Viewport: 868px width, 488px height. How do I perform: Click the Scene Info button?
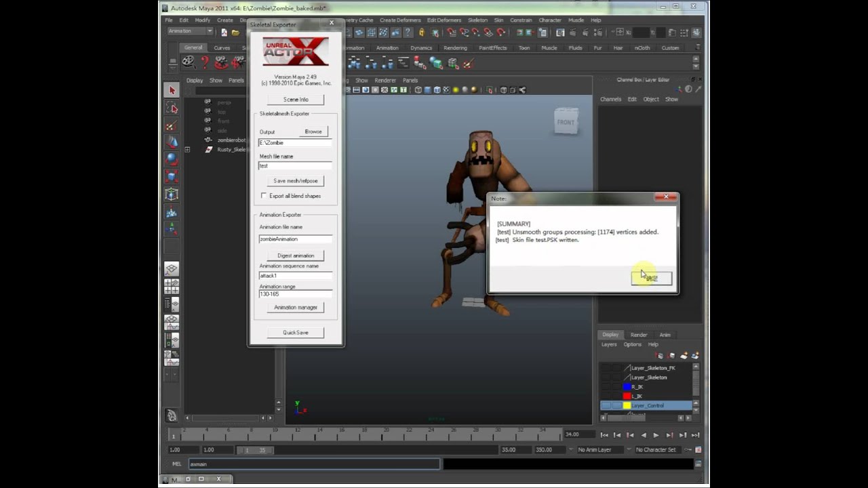coord(296,100)
